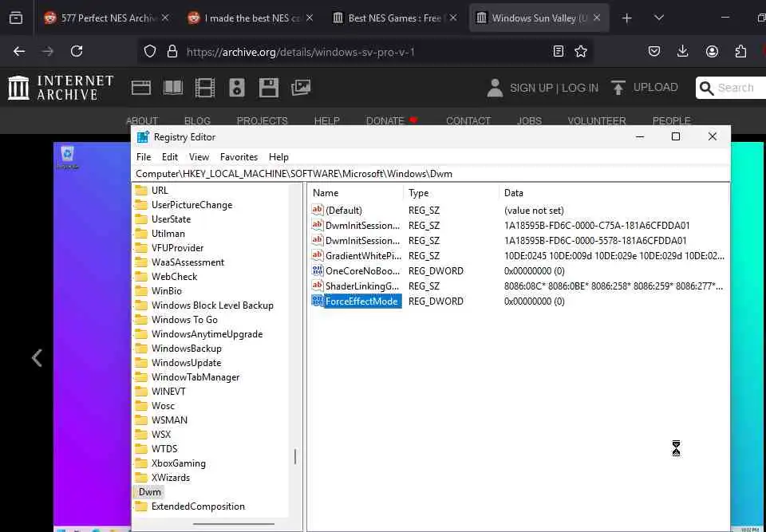Viewport: 766px width, 532px height.
Task: Click the SIGN UP link
Action: [531, 88]
